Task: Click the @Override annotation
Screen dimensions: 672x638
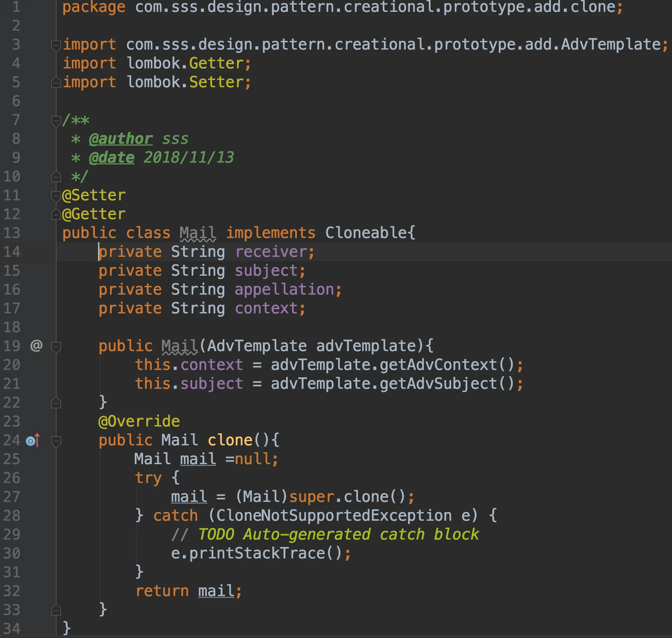Action: click(x=139, y=422)
